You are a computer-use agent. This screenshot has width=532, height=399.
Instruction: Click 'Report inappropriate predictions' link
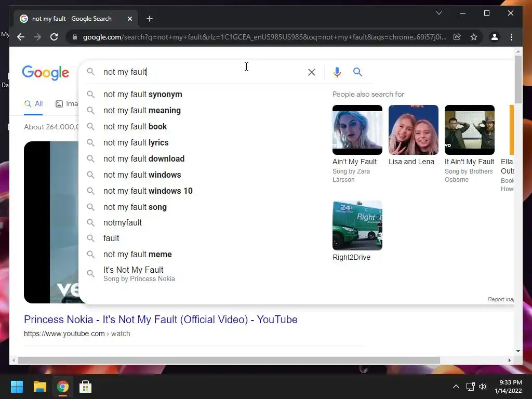pos(500,299)
